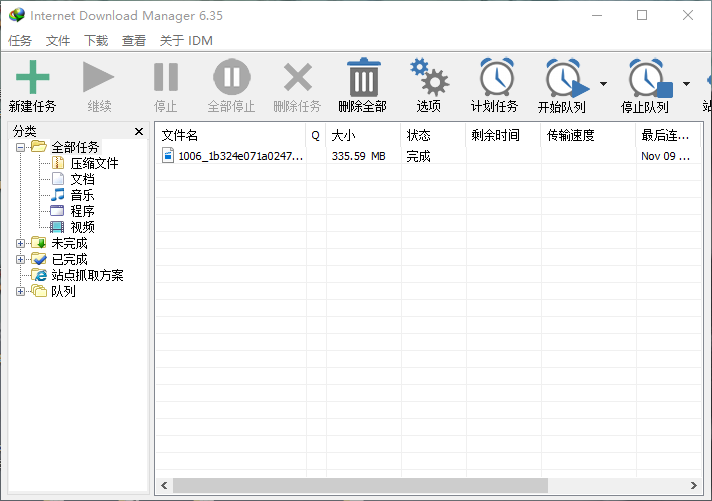The image size is (712, 501).
Task: Sort by 状态 column header
Action: pos(434,135)
